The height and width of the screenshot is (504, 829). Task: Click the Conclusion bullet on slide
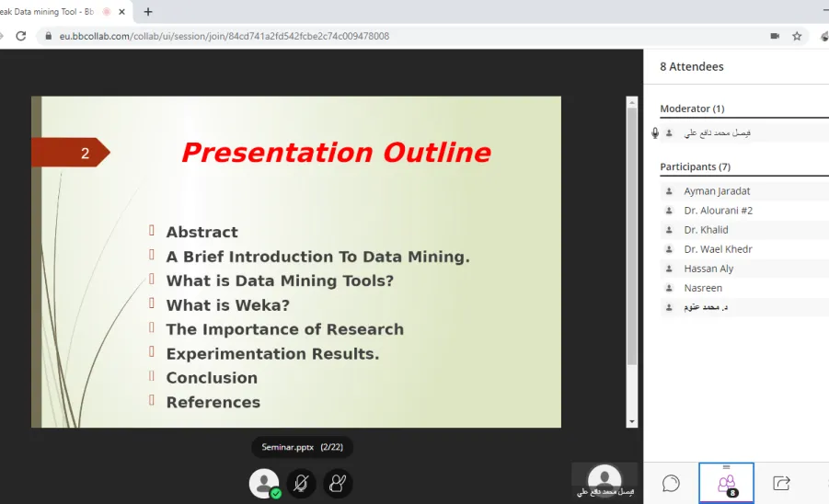(x=212, y=378)
